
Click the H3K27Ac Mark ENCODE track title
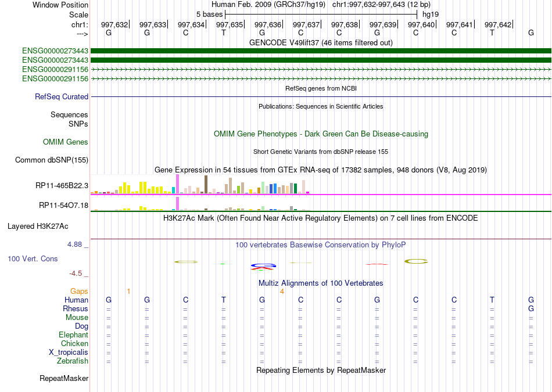[x=321, y=218]
